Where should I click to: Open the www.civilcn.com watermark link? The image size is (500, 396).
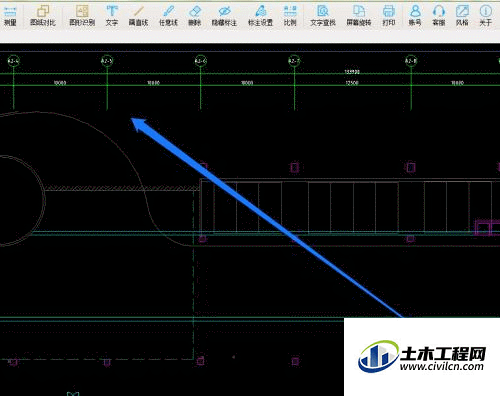pos(441,367)
